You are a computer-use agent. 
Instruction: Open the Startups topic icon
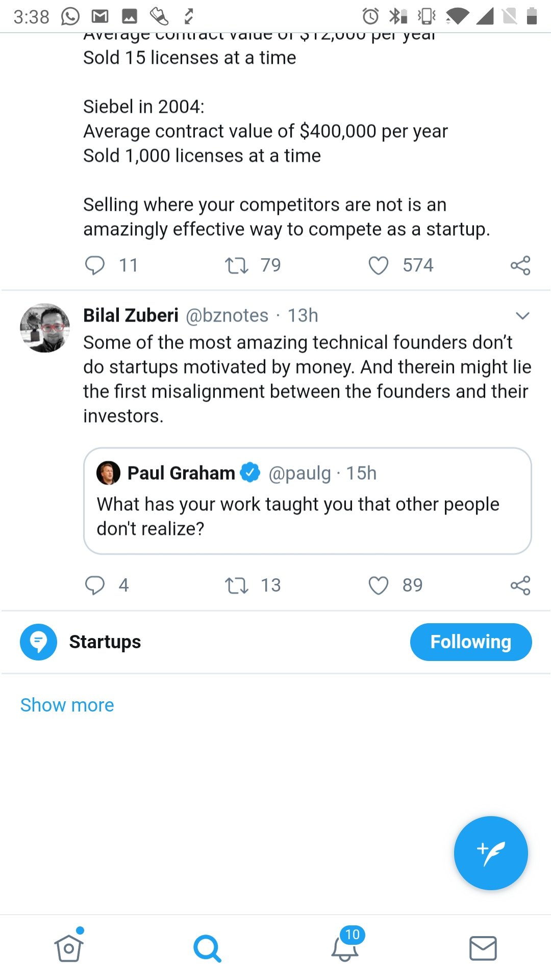(x=38, y=642)
